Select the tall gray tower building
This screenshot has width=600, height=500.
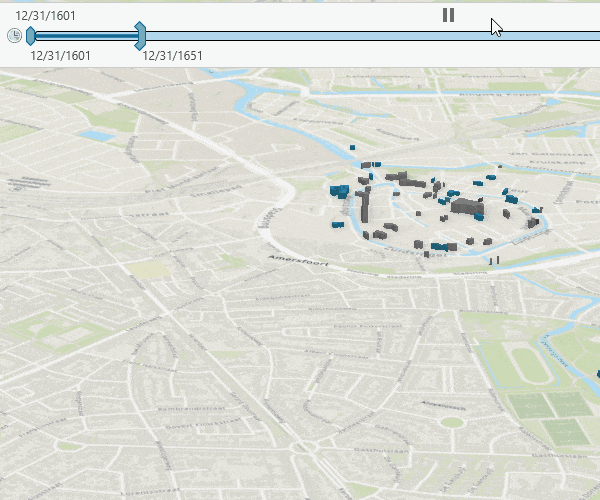(364, 207)
